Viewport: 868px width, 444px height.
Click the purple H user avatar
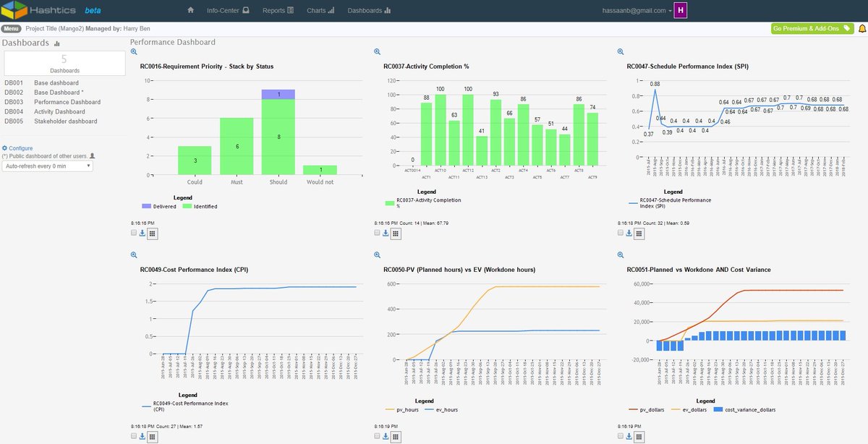(681, 11)
